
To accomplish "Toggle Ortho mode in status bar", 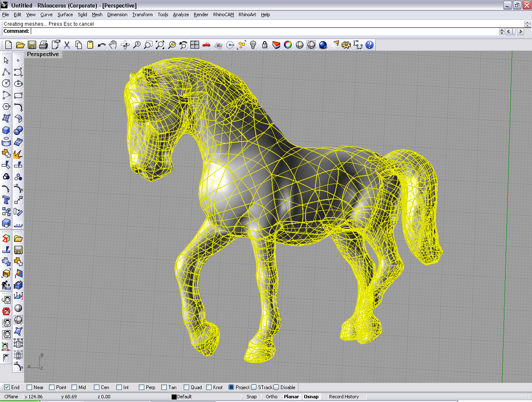I will coord(271,397).
